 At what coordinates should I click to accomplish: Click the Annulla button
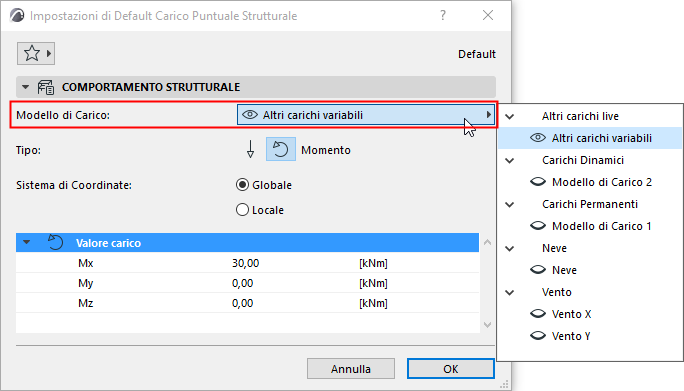coord(351,369)
